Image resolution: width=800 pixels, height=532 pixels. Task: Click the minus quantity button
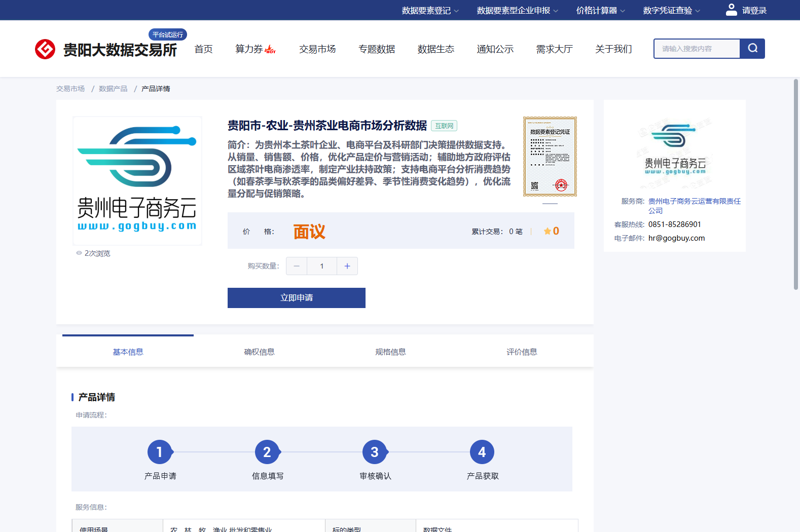point(297,266)
